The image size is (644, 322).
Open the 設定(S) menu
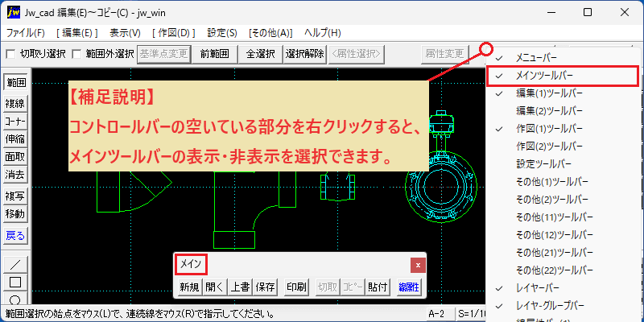click(222, 33)
